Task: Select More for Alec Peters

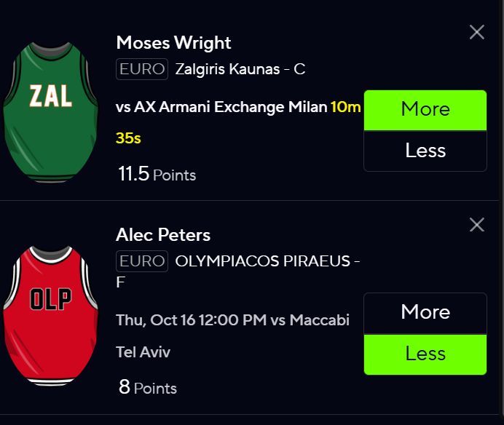Action: (425, 313)
